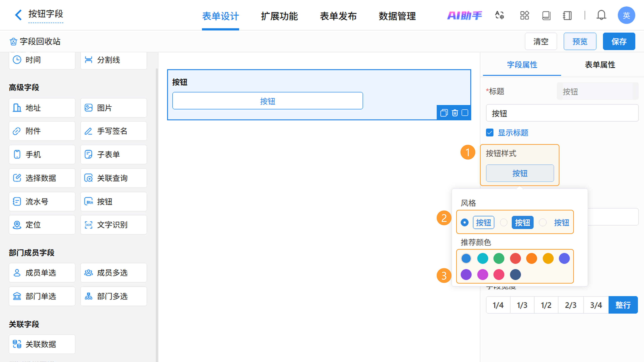The image size is (644, 362).
Task: Click the back arrow beside 按钮字段
Action: (18, 15)
